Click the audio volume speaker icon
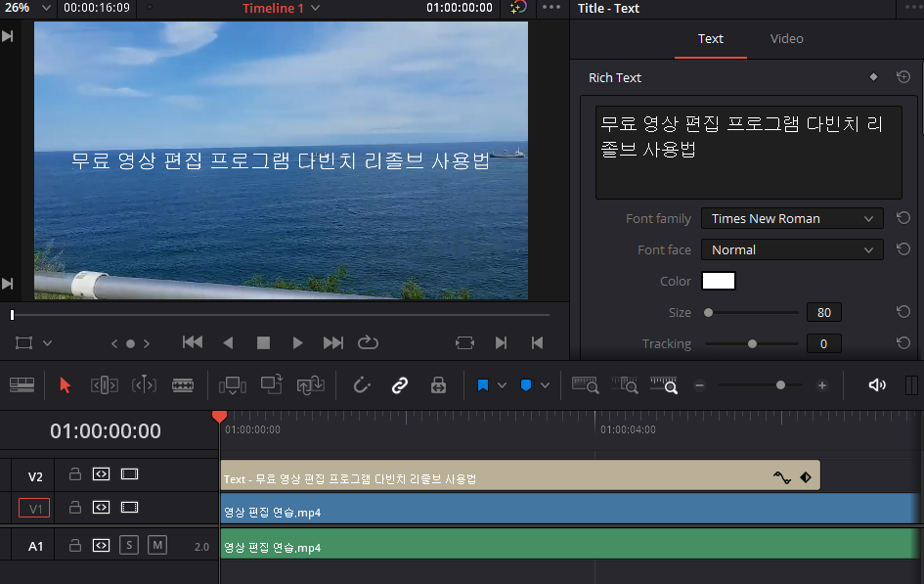 pyautogui.click(x=877, y=385)
